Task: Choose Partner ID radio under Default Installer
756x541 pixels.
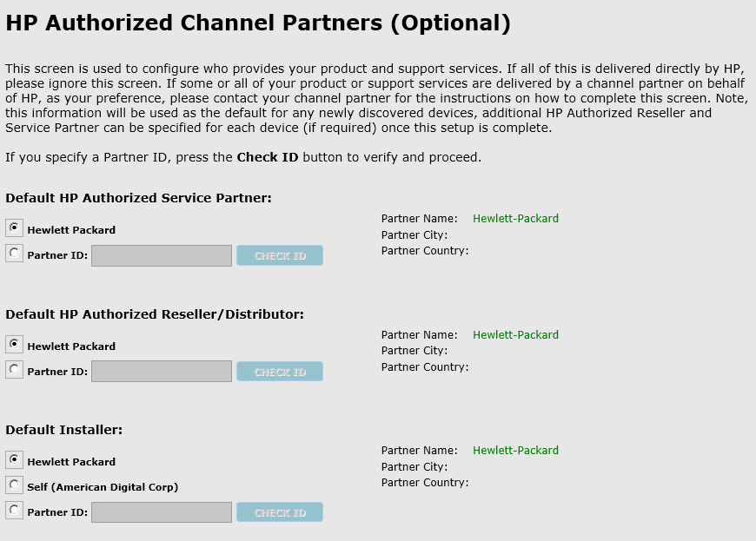Action: [15, 510]
